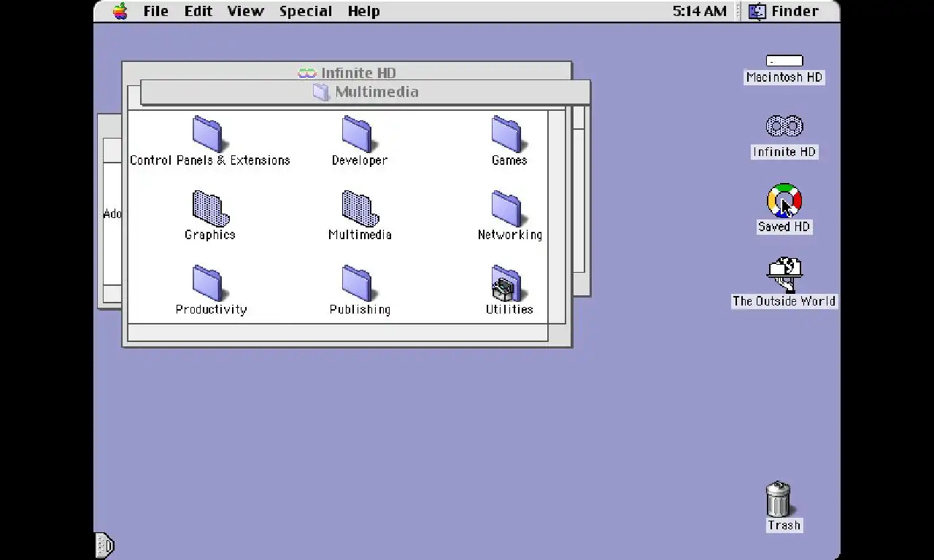This screenshot has width=934, height=560.
Task: Click the Networking folder name label
Action: coord(510,235)
